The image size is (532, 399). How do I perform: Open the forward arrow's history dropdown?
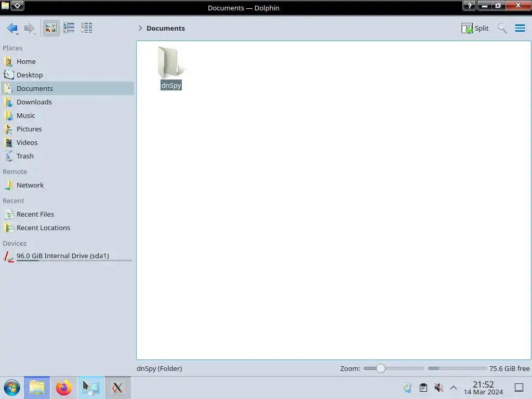[x=35, y=33]
